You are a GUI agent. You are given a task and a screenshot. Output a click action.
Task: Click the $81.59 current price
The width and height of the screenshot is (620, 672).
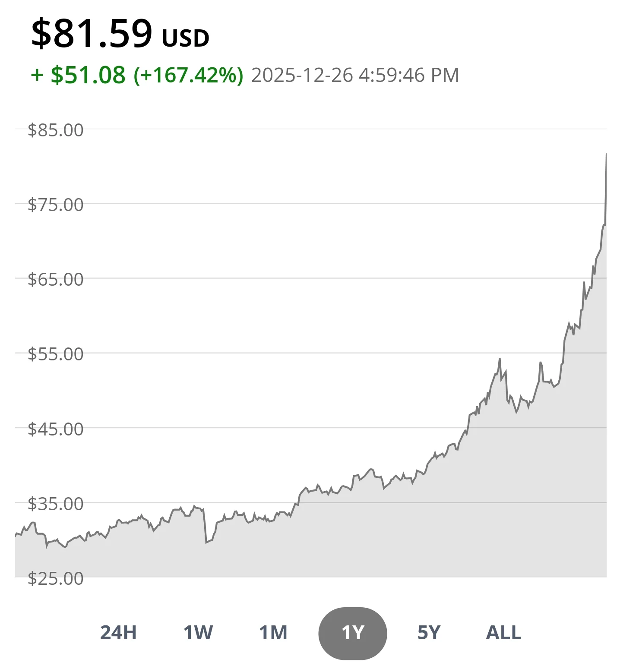(x=92, y=34)
